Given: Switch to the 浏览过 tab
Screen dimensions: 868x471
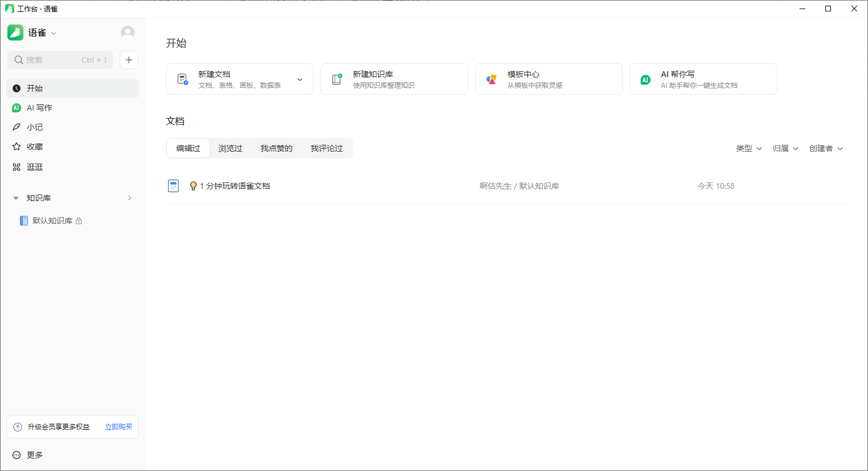Looking at the screenshot, I should [x=230, y=148].
